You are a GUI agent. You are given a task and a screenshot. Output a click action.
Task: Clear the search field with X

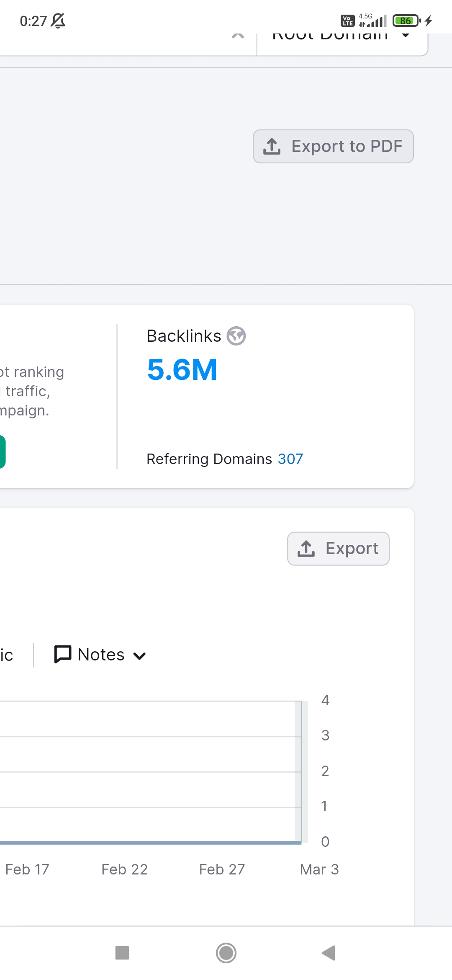(x=238, y=36)
